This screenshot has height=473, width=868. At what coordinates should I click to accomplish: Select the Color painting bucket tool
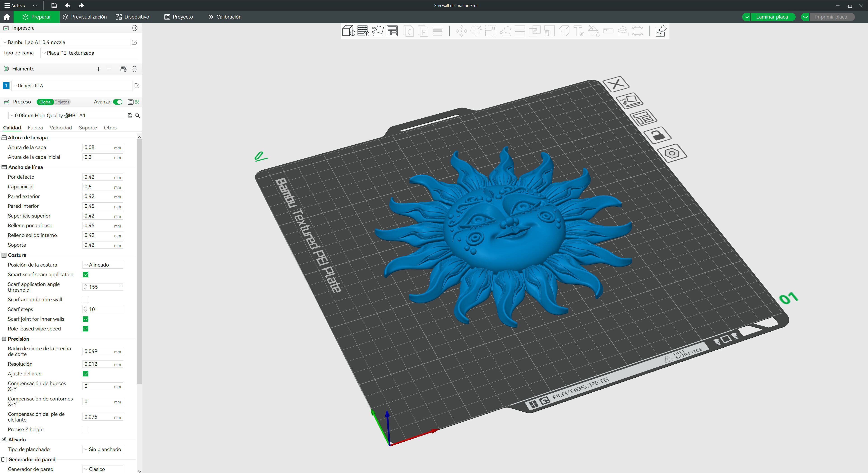(x=593, y=31)
